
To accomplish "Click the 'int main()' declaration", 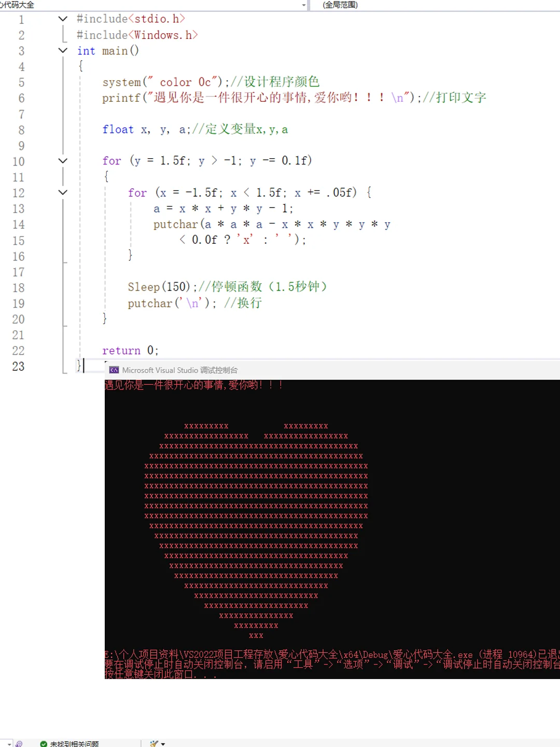I will point(108,51).
